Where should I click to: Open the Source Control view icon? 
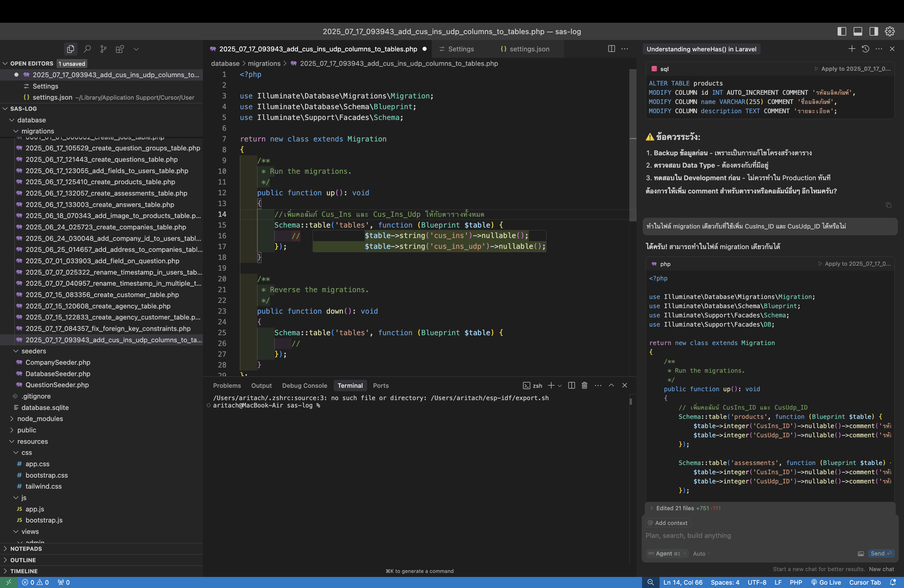(103, 49)
